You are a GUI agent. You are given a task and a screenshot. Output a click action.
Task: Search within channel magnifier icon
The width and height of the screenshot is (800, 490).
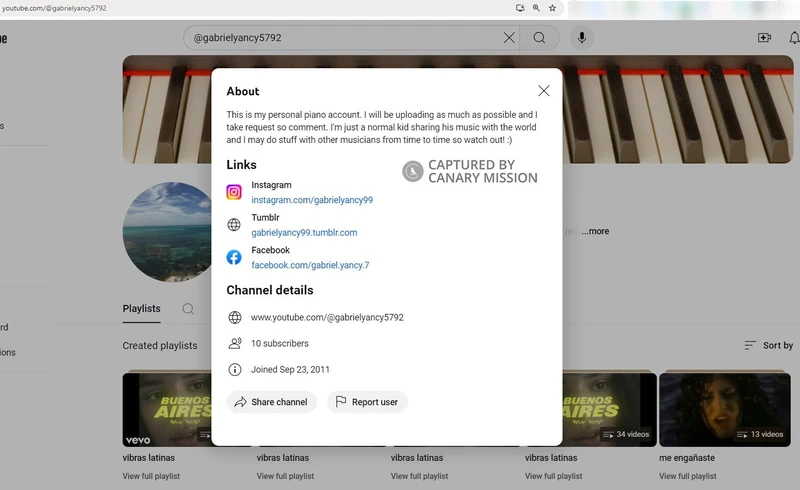[188, 309]
